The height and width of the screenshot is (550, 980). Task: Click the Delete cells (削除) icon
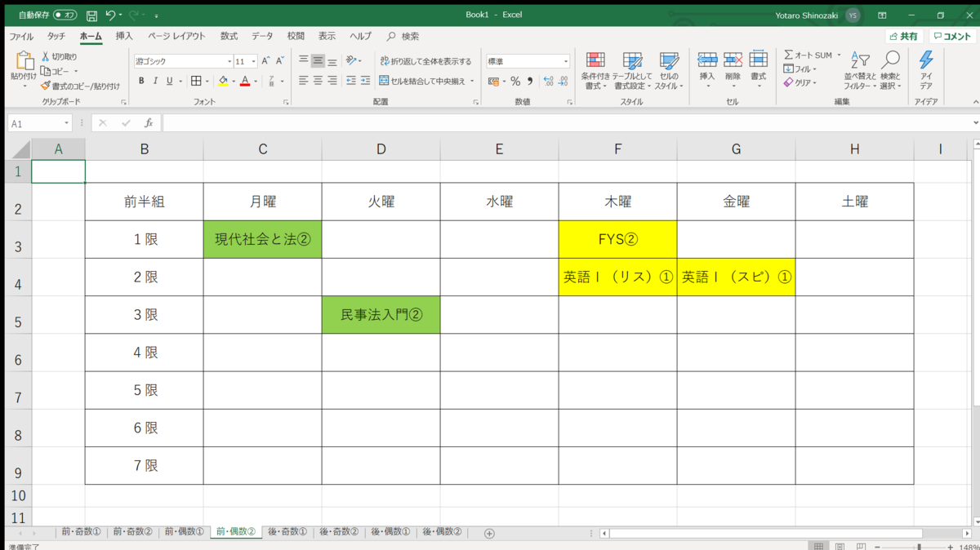733,60
